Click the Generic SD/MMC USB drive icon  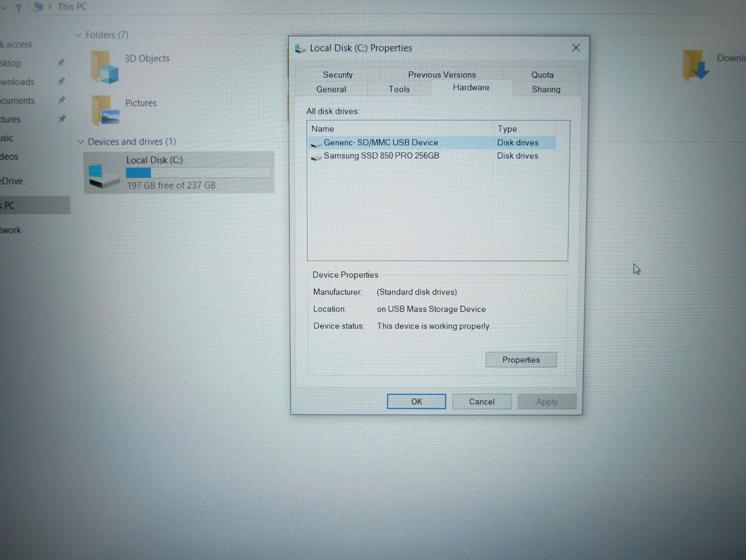pos(317,144)
